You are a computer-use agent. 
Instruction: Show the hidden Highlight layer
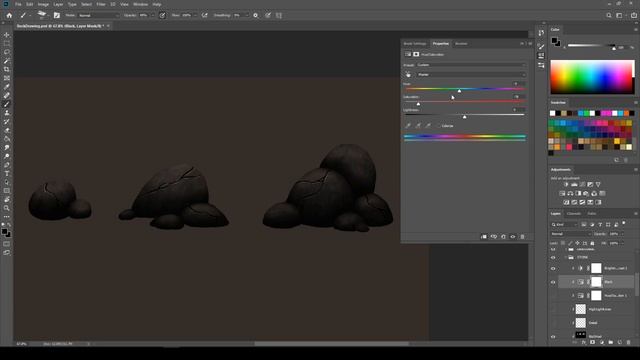553,309
